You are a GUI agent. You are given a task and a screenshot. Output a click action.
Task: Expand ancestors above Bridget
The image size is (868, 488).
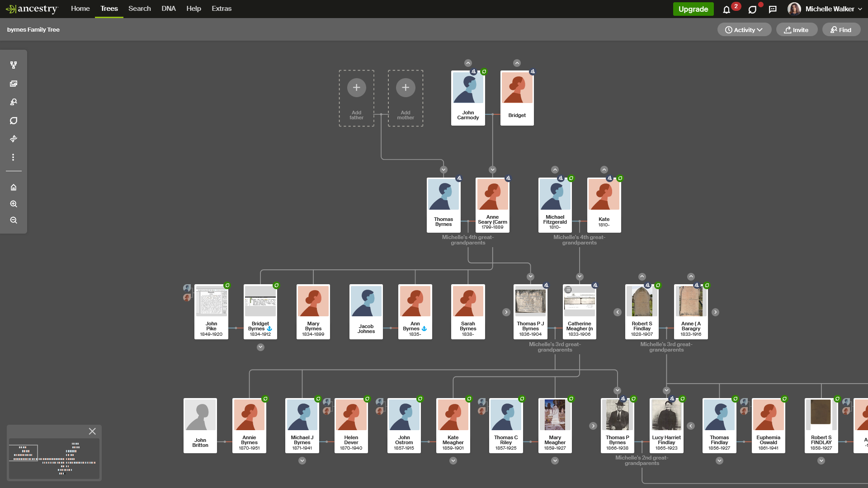[517, 63]
